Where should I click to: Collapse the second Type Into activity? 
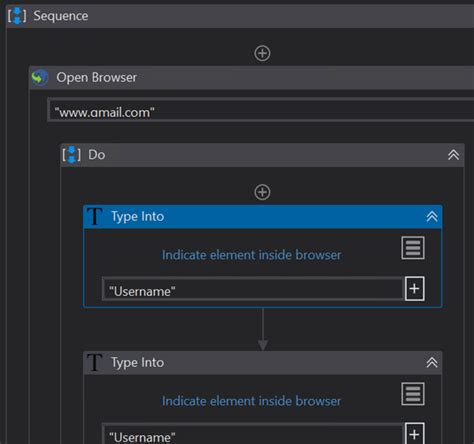pos(432,362)
